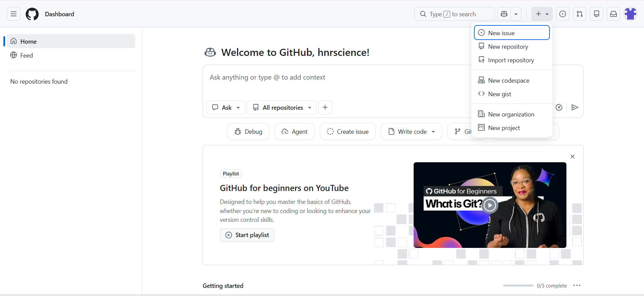The image size is (644, 296).
Task: Click the plus add context button
Action: click(x=325, y=107)
